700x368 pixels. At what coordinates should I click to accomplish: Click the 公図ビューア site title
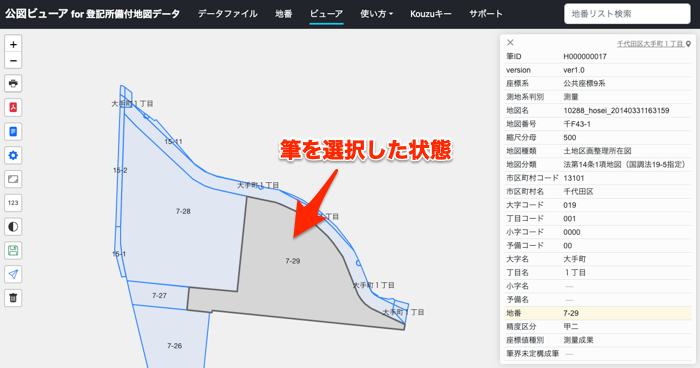pos(92,14)
